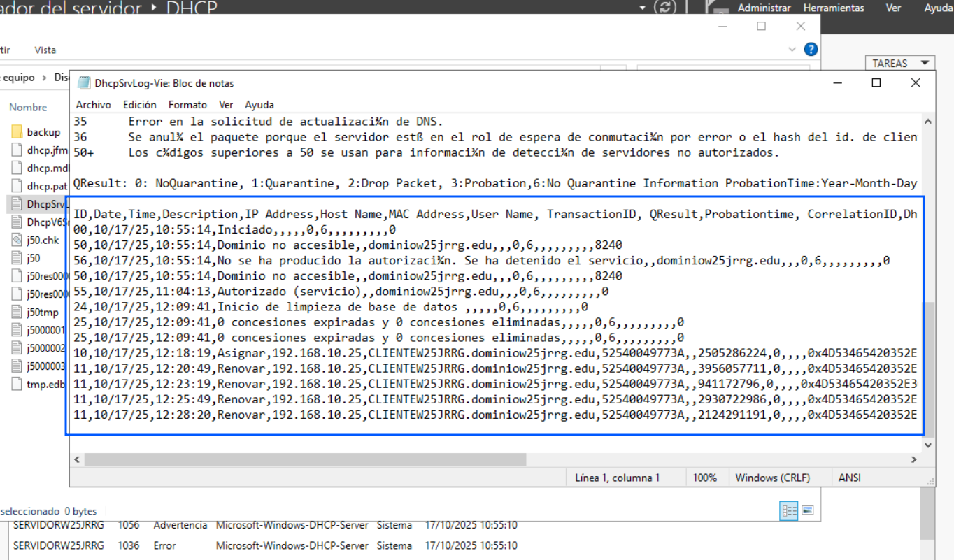
Task: Select the j5000002 file icon
Action: 17,348
